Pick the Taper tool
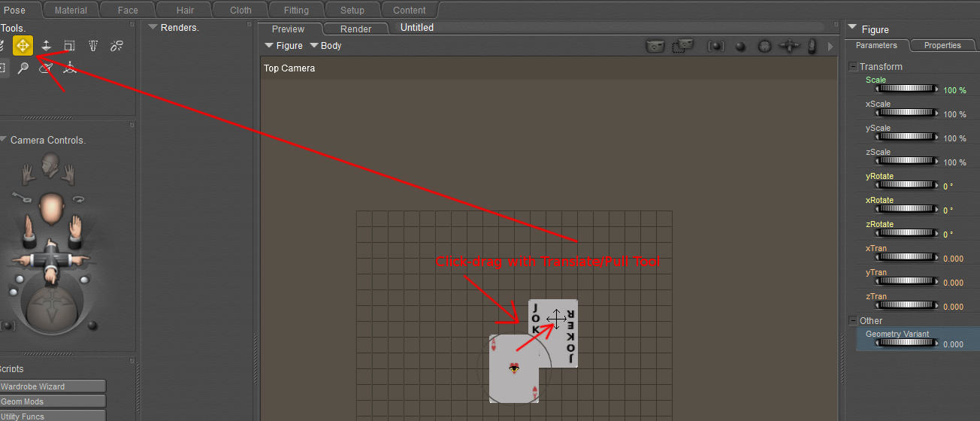The height and width of the screenshot is (421, 980). (93, 46)
